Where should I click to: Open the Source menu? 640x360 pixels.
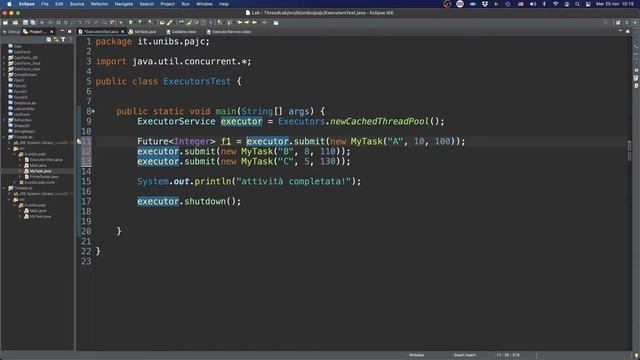tap(77, 4)
